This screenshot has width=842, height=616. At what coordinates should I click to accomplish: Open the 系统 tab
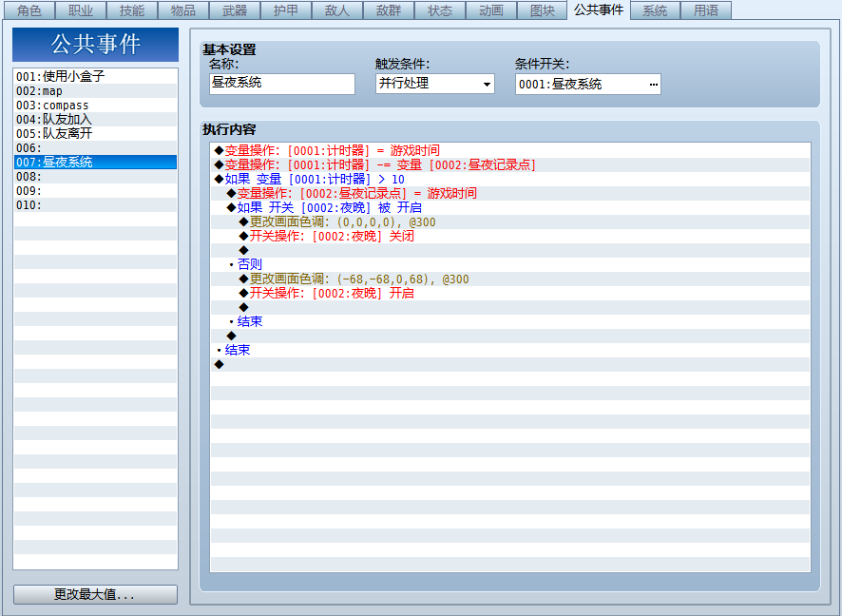pos(655,10)
